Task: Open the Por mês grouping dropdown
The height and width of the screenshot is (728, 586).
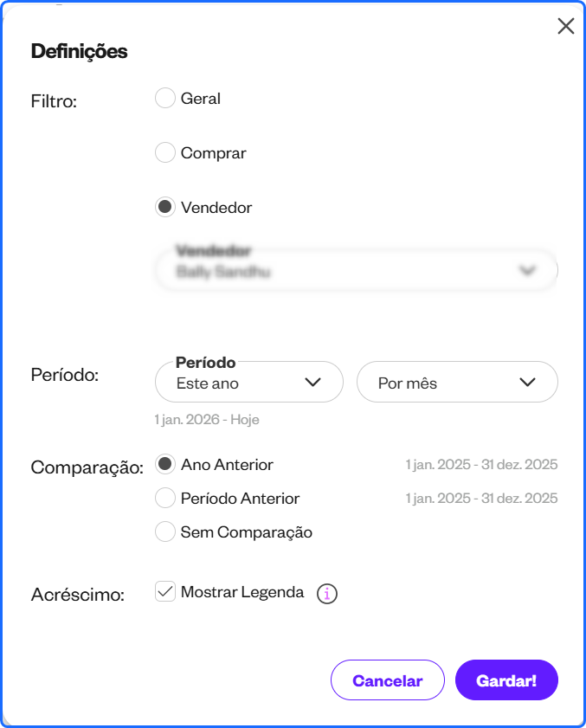Action: [457, 382]
